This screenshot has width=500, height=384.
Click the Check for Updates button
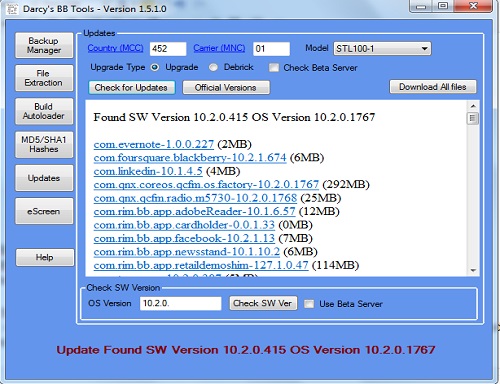tap(131, 88)
